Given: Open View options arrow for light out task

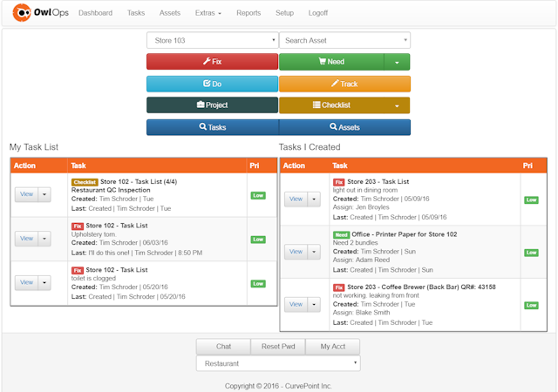Looking at the screenshot, I should [x=314, y=199].
